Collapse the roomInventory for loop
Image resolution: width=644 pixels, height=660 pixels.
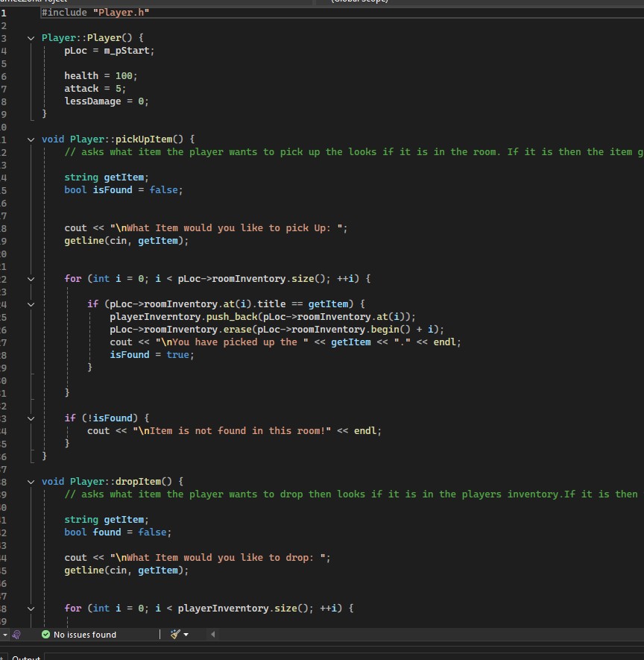click(x=31, y=279)
